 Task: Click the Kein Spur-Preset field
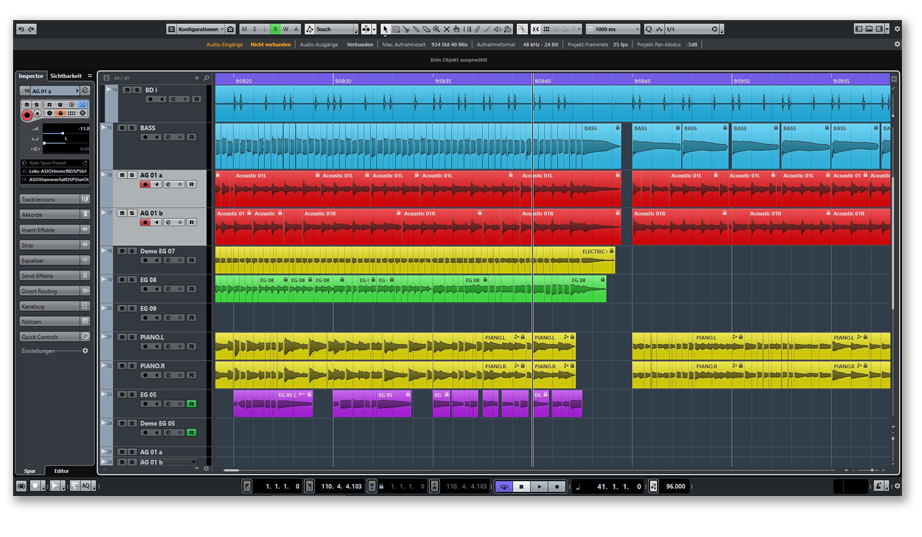click(x=55, y=163)
